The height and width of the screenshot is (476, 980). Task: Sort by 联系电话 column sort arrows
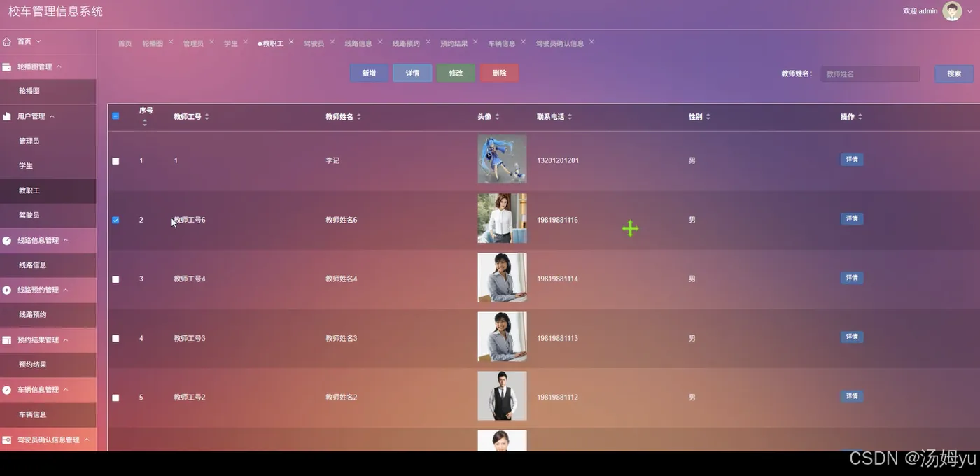click(x=570, y=117)
